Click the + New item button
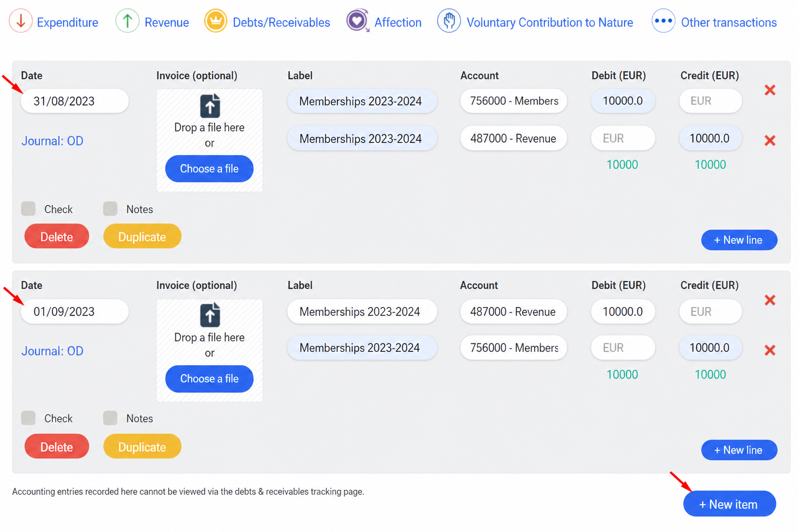Screen dimensions: 798x532 (729, 504)
